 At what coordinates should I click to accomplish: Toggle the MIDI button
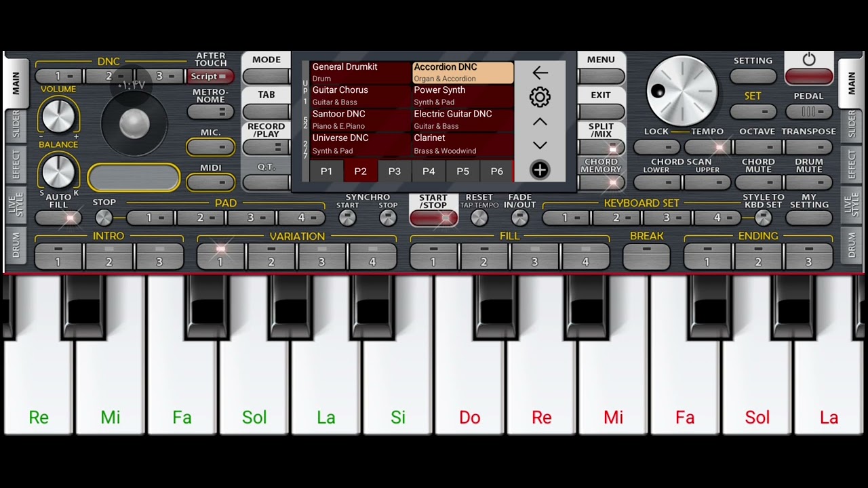[211, 182]
